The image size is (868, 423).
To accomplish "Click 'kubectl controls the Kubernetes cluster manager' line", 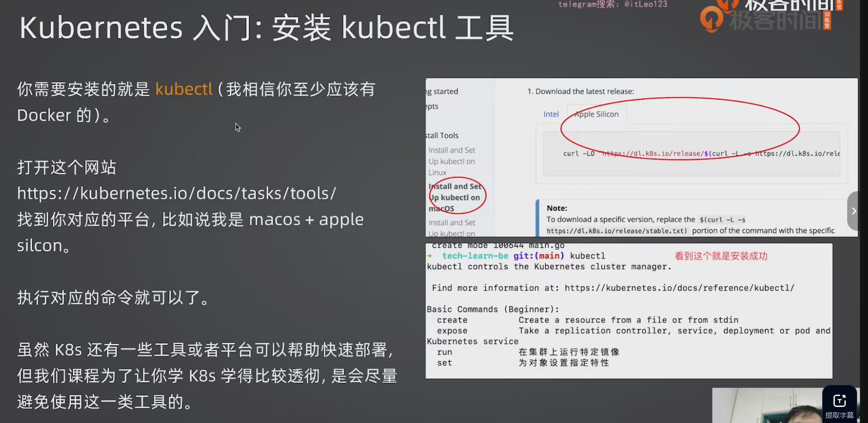I will (x=549, y=267).
